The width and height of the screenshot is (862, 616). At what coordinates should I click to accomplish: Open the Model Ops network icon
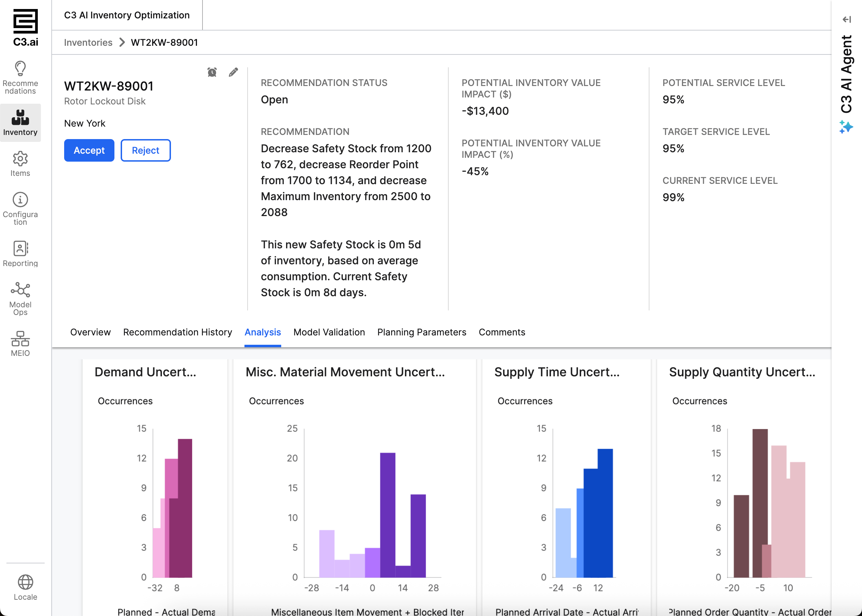tap(20, 290)
